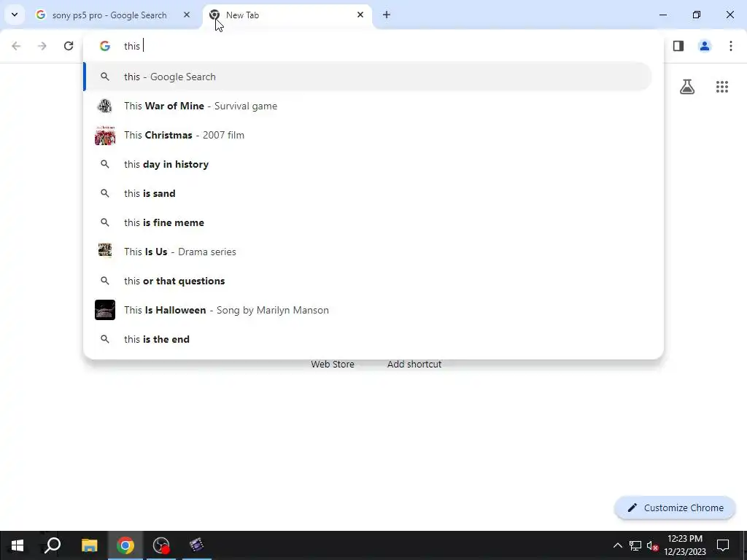The height and width of the screenshot is (560, 747).
Task: Click the network tray icon
Action: (x=635, y=545)
